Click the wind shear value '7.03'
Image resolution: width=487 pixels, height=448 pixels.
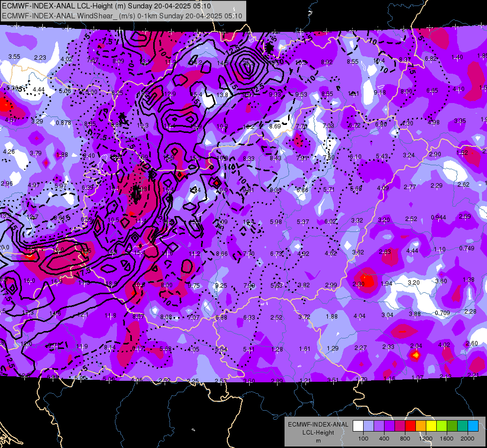pyautogui.click(x=328, y=125)
